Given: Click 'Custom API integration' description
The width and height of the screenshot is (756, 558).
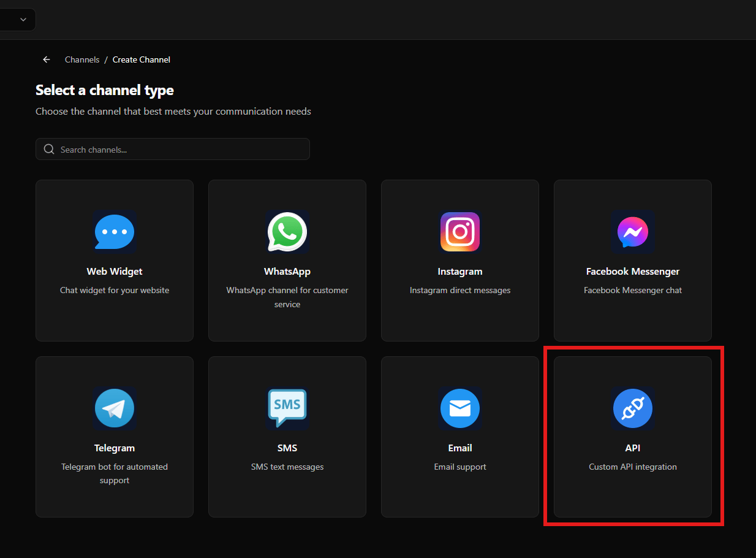Looking at the screenshot, I should 633,467.
